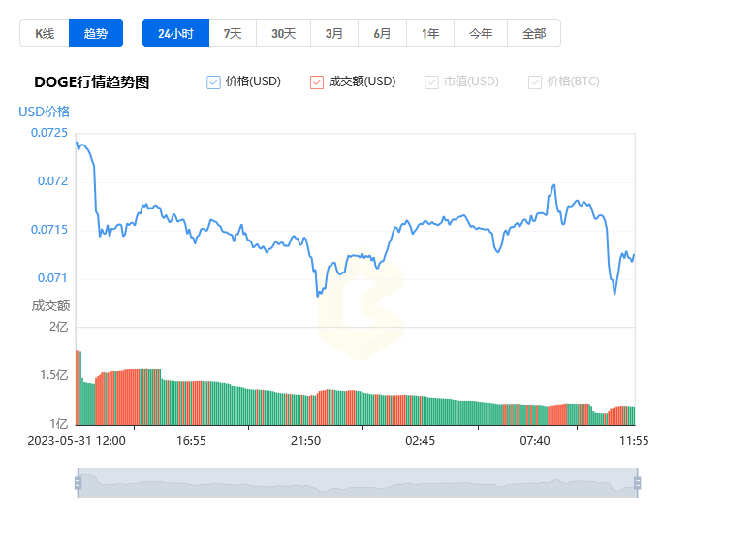Select the 今年 year-to-date range
Viewport: 756px width, 546px height.
pos(481,33)
